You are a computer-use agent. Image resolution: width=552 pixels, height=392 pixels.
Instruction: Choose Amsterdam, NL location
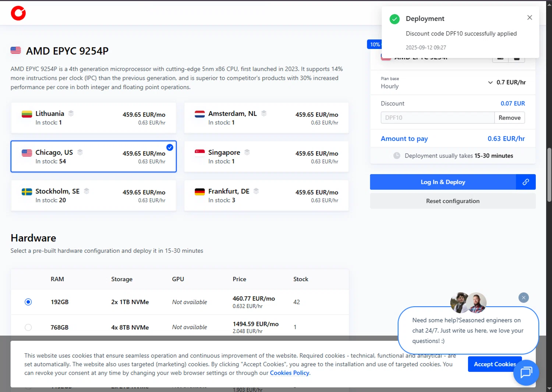pos(266,118)
